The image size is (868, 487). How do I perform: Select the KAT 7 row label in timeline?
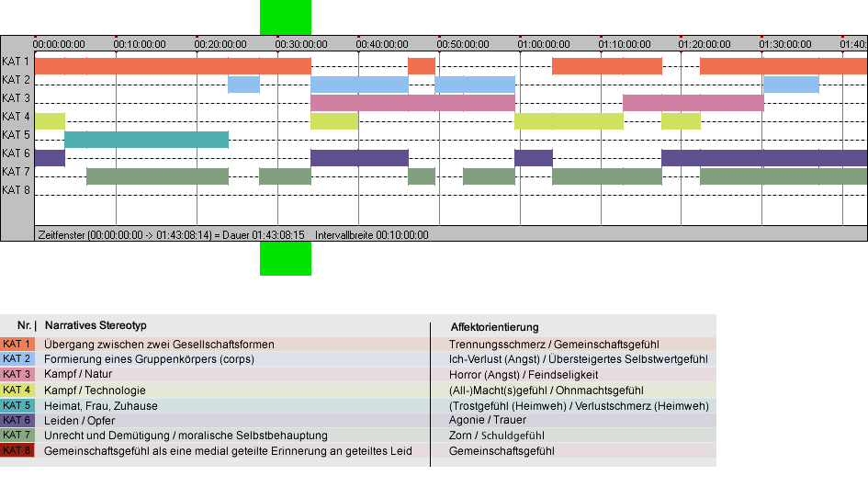coord(16,172)
